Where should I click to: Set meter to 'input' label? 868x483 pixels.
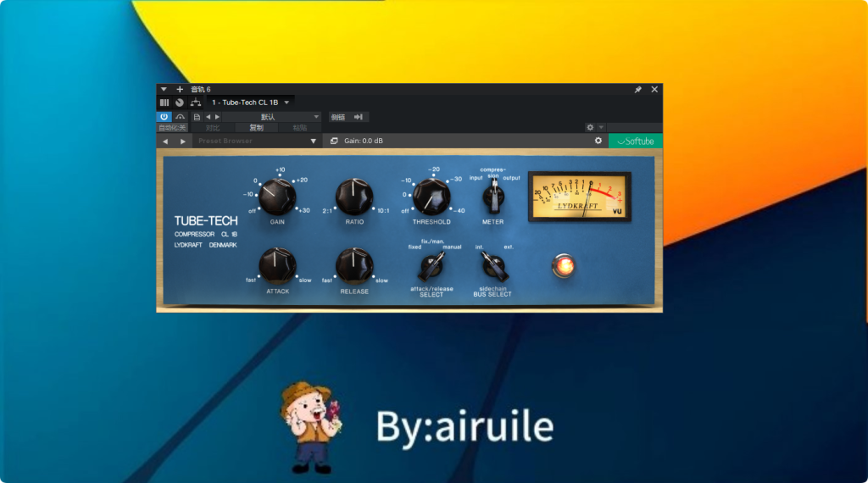click(x=476, y=178)
